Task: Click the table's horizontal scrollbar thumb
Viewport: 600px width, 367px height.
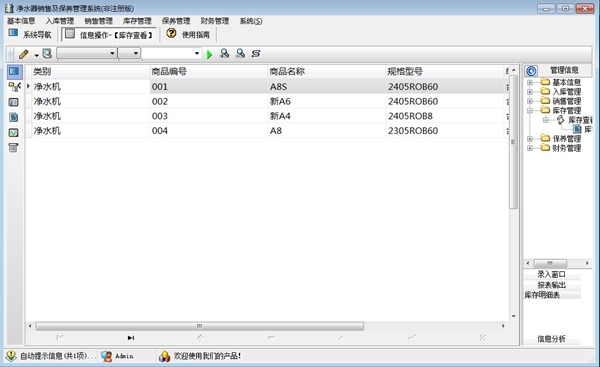Action: coord(200,326)
